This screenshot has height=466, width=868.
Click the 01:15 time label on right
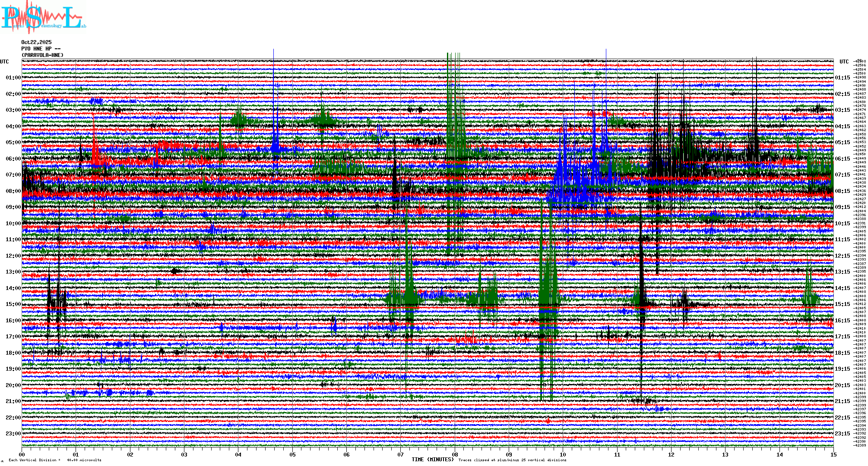pyautogui.click(x=842, y=78)
